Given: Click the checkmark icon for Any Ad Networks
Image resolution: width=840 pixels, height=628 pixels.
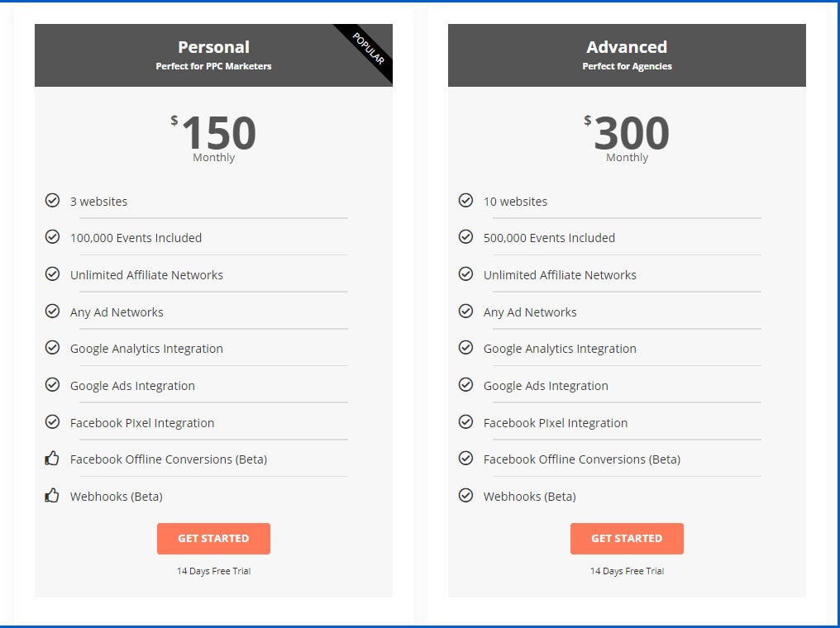Looking at the screenshot, I should pyautogui.click(x=53, y=311).
